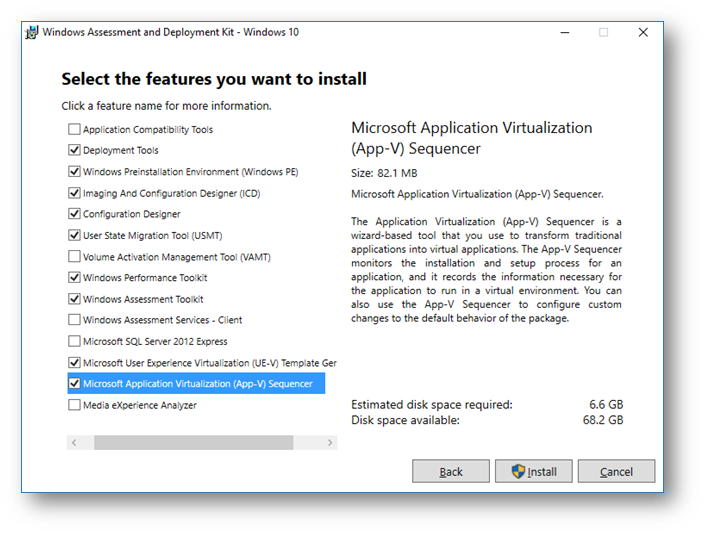Check Windows Assessment Services - Client box
Screen dimensions: 706x535
[74, 320]
